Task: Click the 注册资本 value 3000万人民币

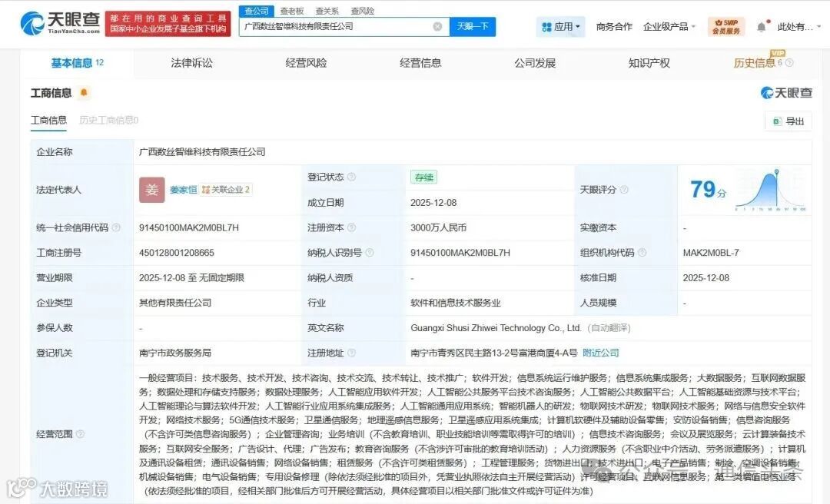Action: tap(438, 227)
